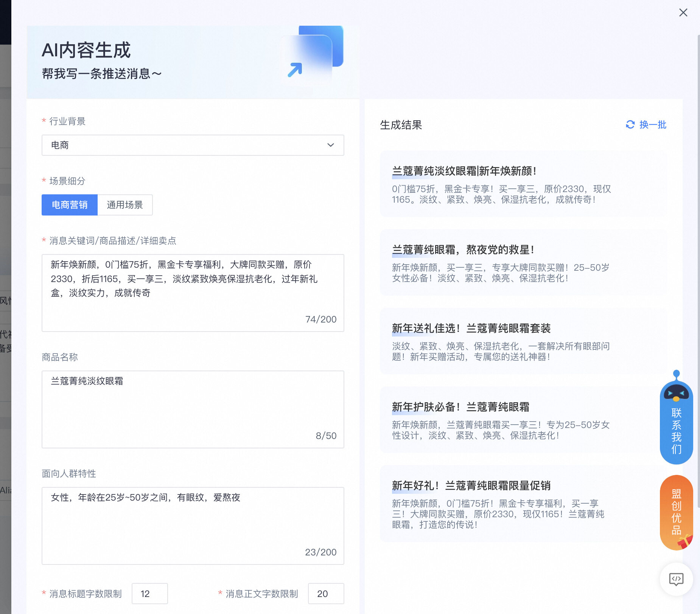Choose result card 兰蔻菁纯眼霜,熬夜党的救星!
Image resolution: width=700 pixels, height=614 pixels.
click(524, 262)
